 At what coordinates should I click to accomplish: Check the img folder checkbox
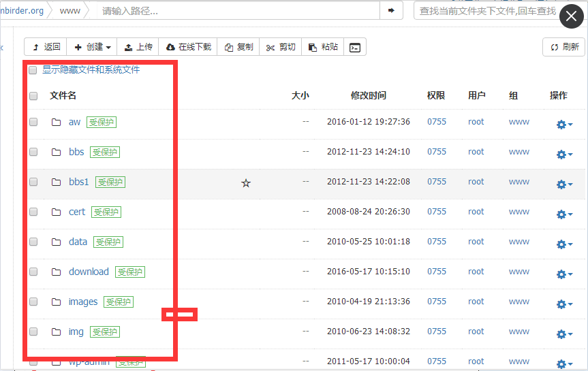(33, 332)
